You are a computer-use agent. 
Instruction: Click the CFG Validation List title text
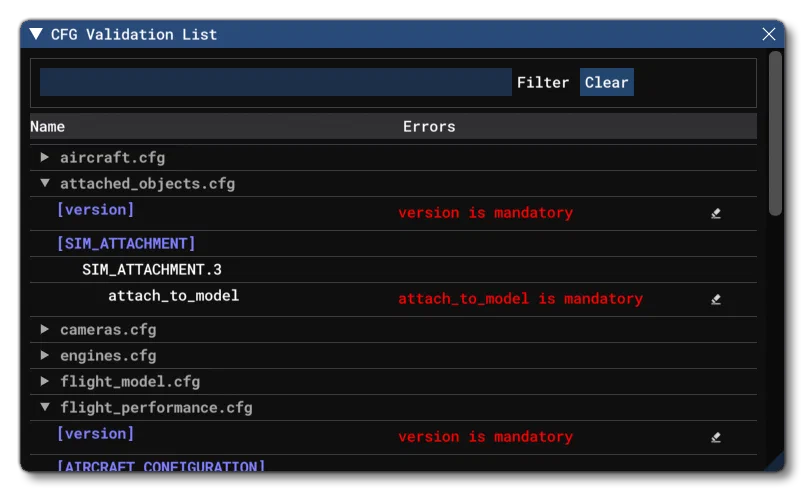point(134,34)
